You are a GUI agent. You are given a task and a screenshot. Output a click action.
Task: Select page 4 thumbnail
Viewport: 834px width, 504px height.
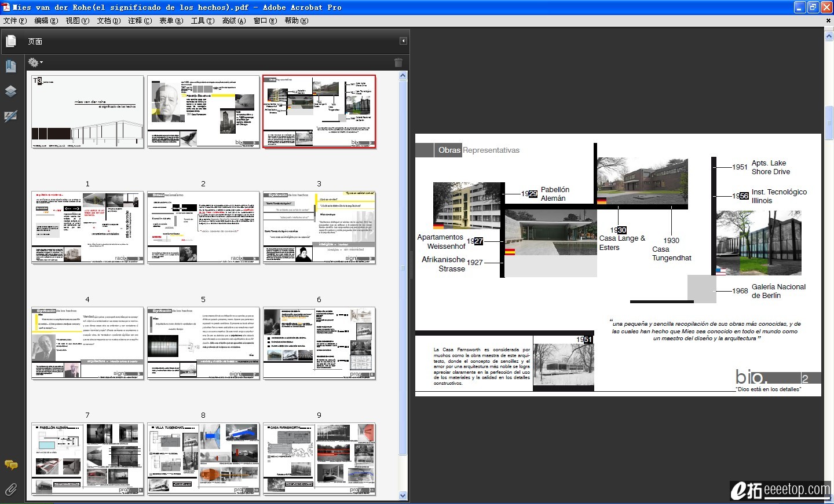[x=87, y=227]
